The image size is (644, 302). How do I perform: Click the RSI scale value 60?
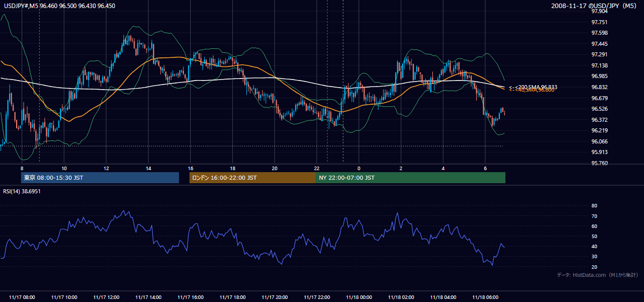[x=594, y=226]
